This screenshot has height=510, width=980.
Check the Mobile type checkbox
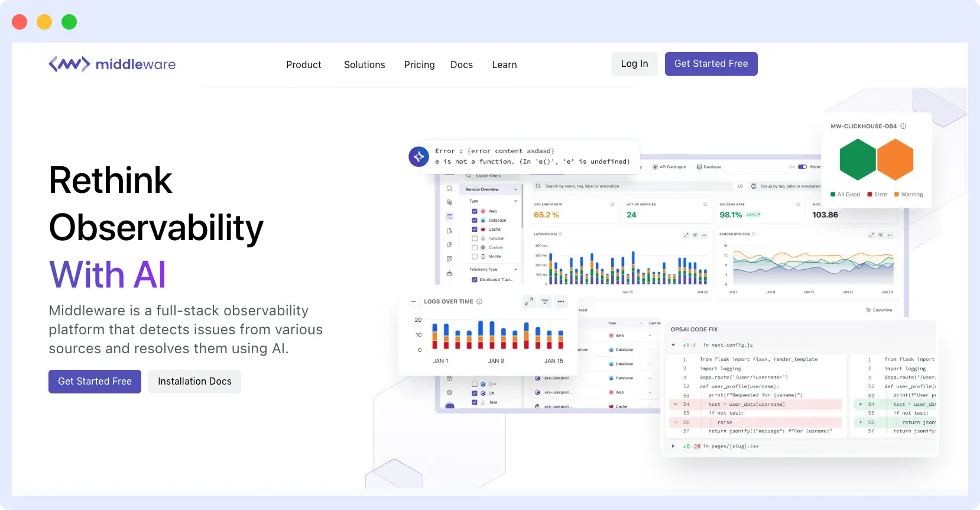[475, 256]
